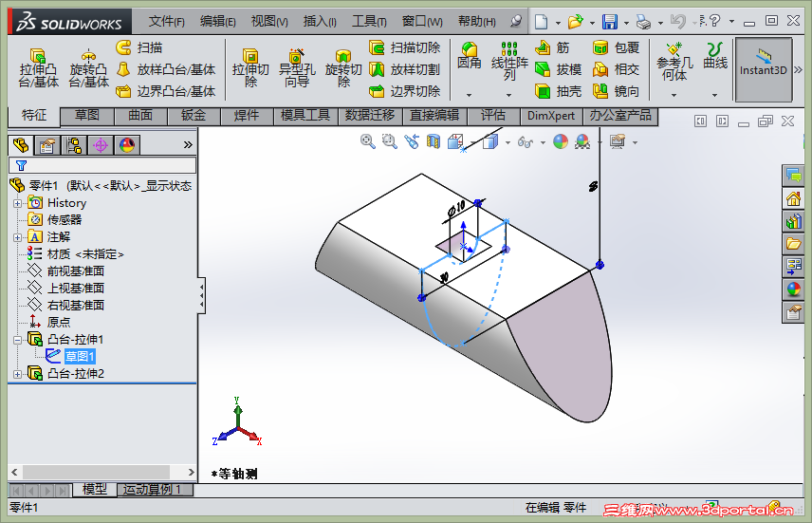Switch to the 钣金 sheet metal tab
Viewport: 812px width, 523px height.
194,116
